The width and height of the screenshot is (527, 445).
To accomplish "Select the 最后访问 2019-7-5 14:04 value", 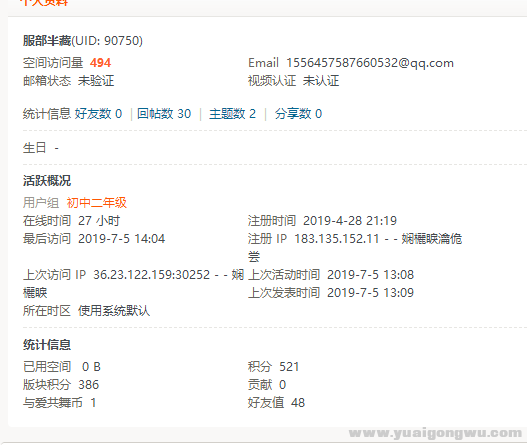I will click(x=94, y=239).
